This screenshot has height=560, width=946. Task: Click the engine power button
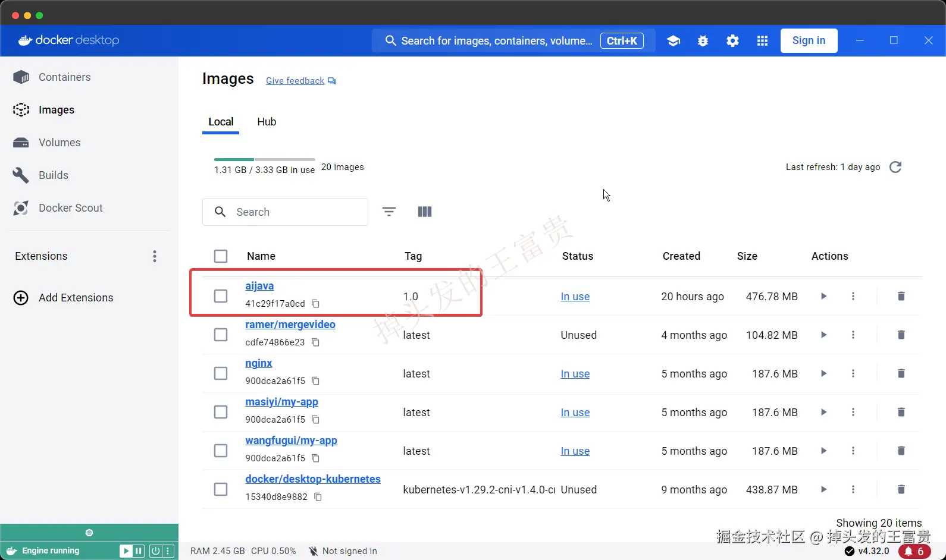155,551
